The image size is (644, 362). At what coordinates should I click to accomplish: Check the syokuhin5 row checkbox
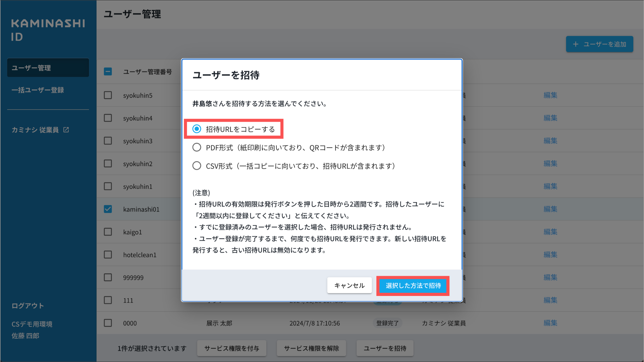pyautogui.click(x=108, y=95)
